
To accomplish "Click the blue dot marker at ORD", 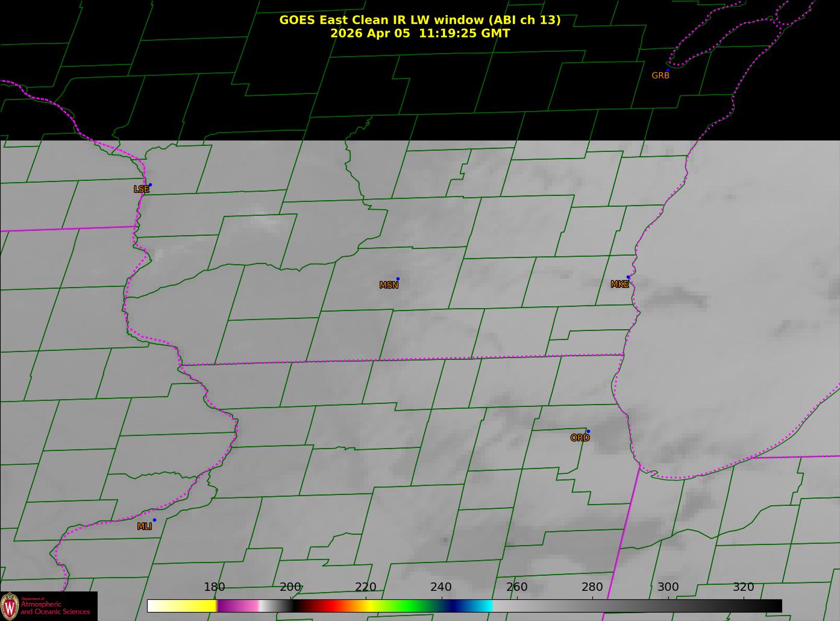I will coord(588,431).
